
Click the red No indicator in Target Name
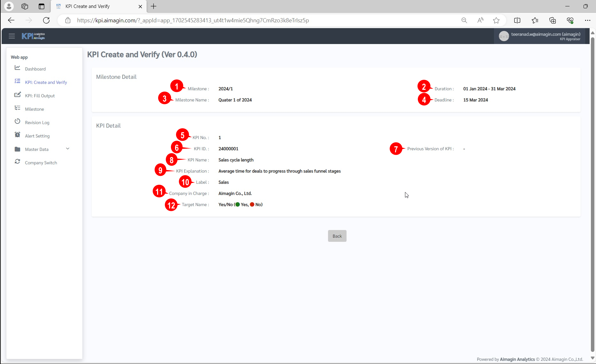click(252, 204)
